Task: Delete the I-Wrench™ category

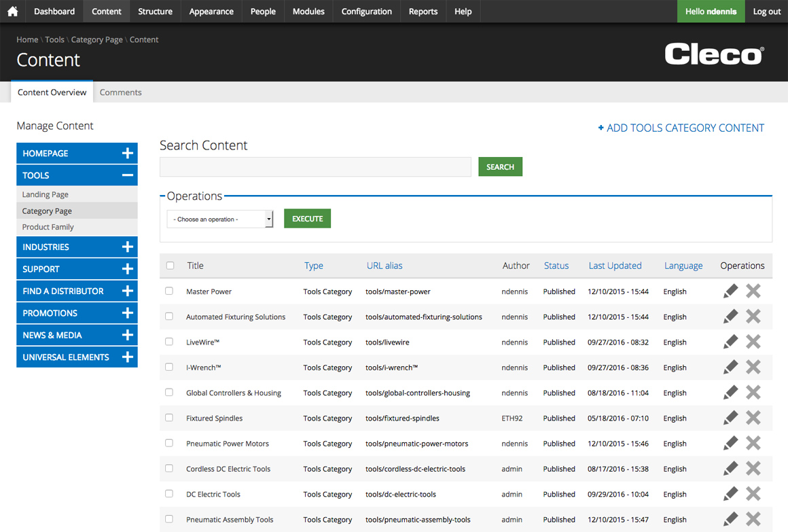Action: [753, 367]
